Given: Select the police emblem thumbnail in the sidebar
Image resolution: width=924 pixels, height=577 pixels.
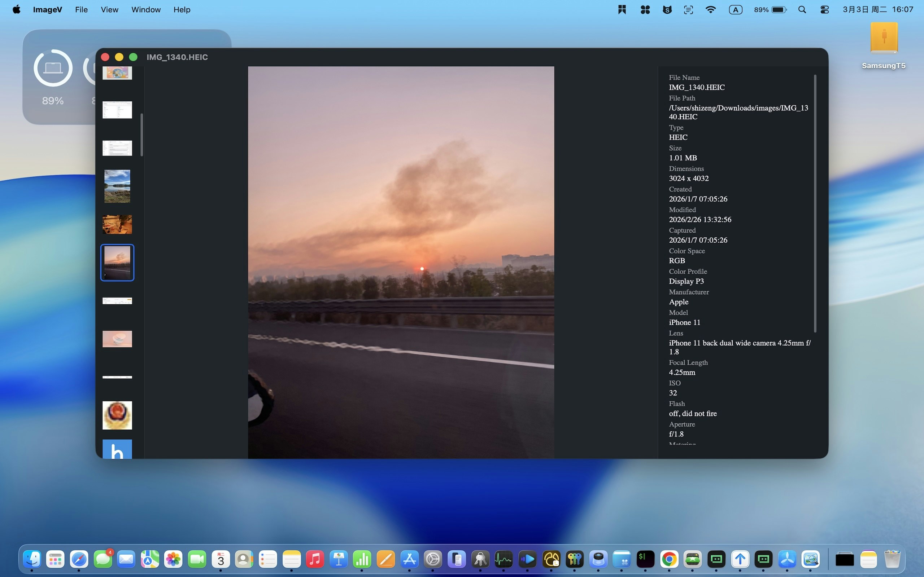Looking at the screenshot, I should 117,415.
